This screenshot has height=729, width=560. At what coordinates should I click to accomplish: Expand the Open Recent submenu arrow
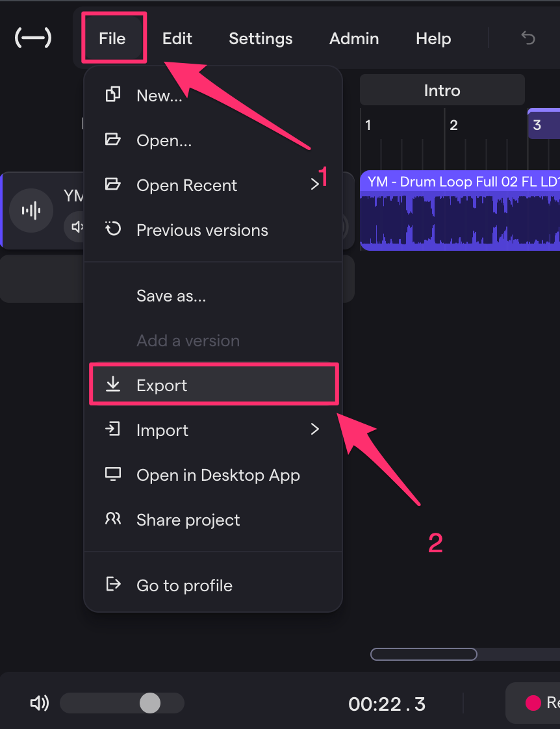[314, 185]
